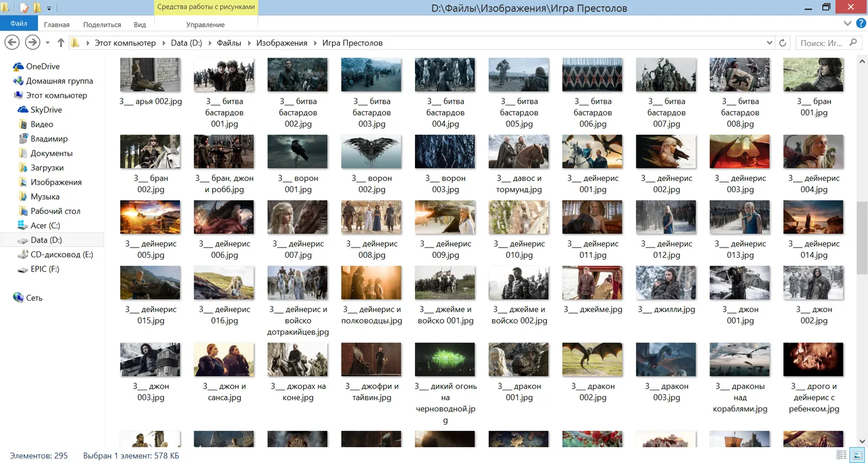
Task: Switch to large thumbnails view in status bar
Action: click(x=857, y=455)
